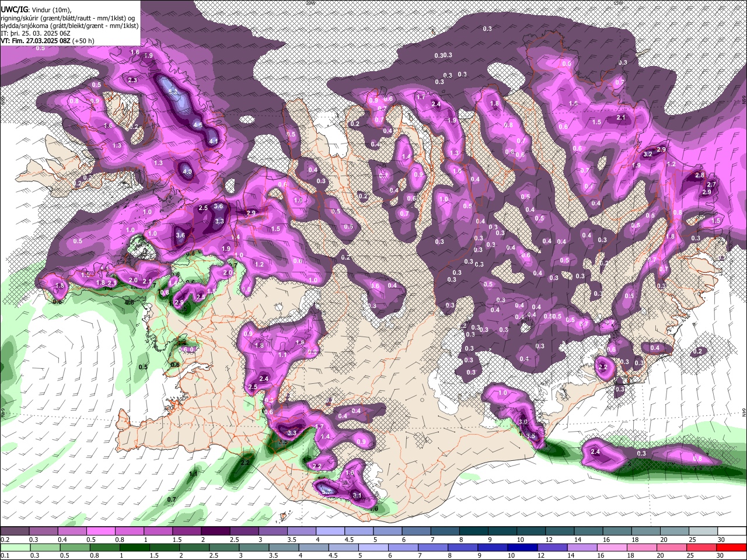Click the 3.0 value on the southeast coast

click(x=523, y=422)
